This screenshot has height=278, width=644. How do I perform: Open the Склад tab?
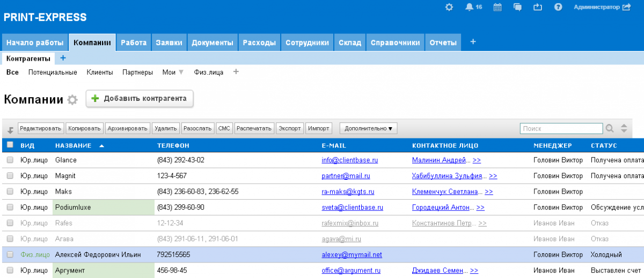click(x=350, y=42)
